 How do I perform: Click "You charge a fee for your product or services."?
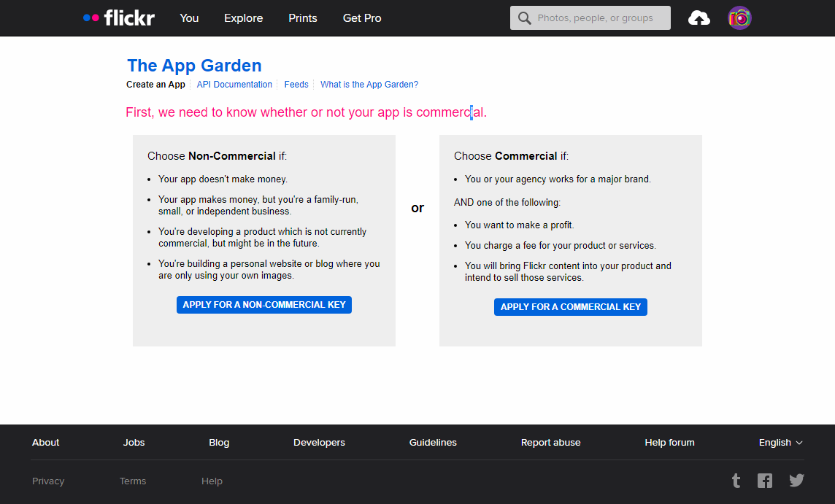coord(561,245)
